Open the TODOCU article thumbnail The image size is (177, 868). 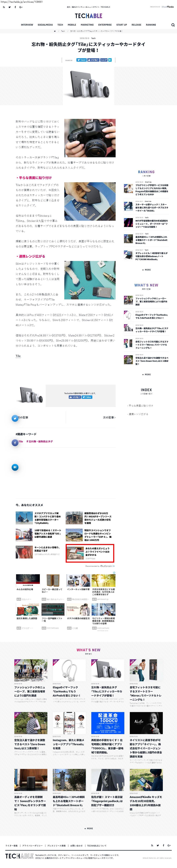coord(108,723)
